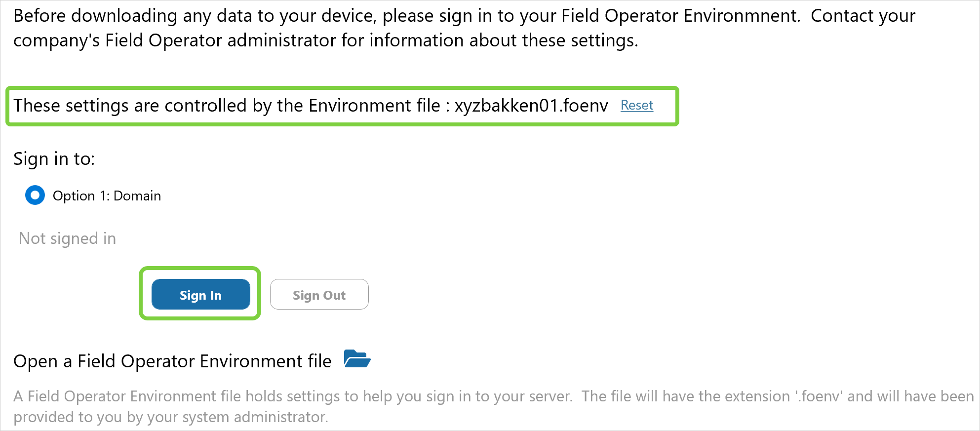Click "Contact your" at the intro's end

(x=863, y=16)
